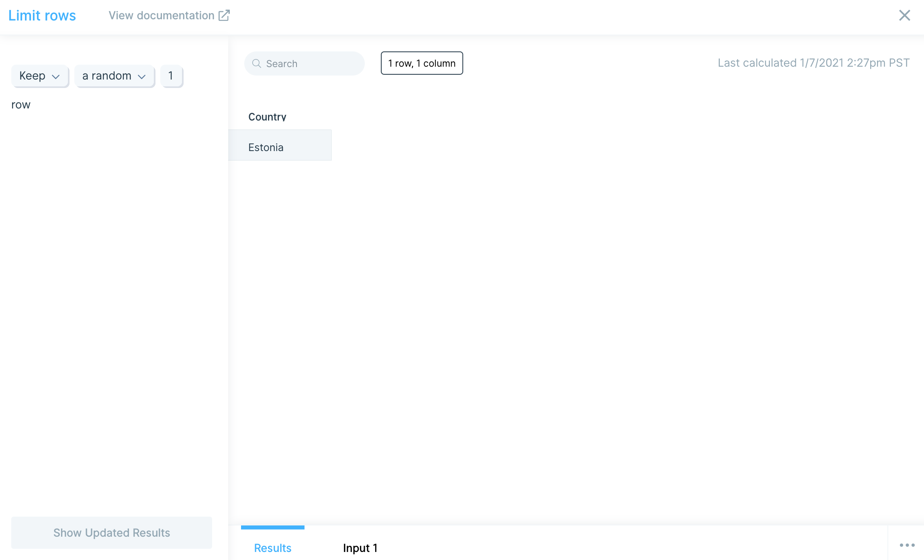Image resolution: width=924 pixels, height=560 pixels.
Task: Switch to the Results tab
Action: coord(272,548)
